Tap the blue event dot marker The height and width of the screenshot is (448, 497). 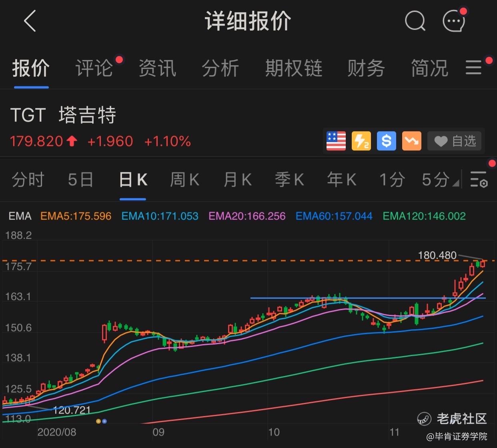104,421
